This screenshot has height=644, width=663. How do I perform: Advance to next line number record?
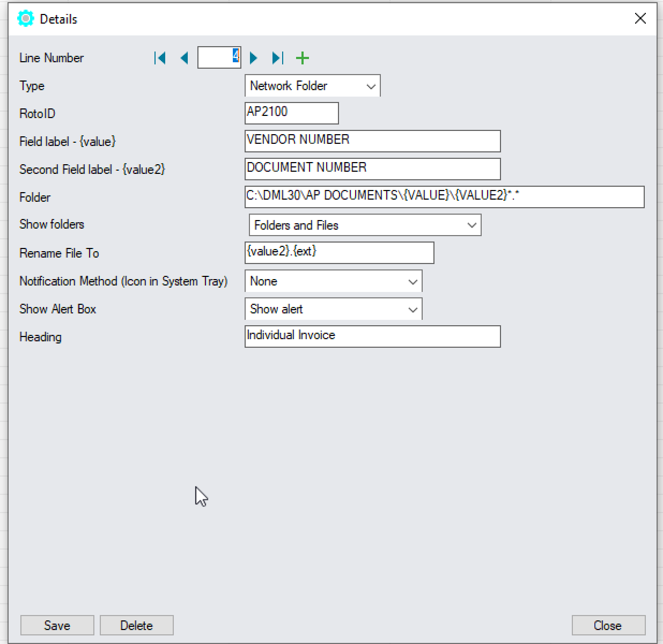coord(254,58)
